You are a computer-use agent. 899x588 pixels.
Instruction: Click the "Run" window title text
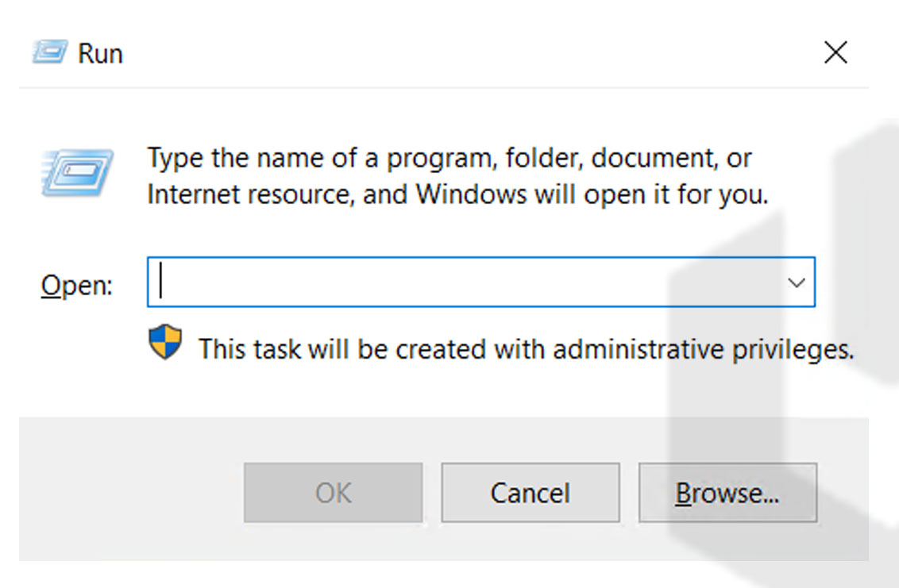[100, 54]
